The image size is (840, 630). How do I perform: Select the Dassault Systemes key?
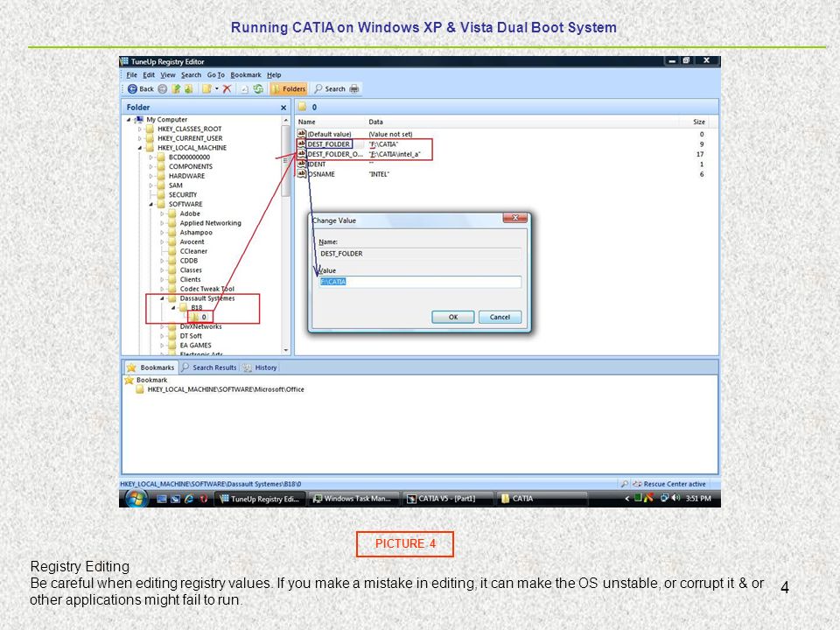[206, 298]
